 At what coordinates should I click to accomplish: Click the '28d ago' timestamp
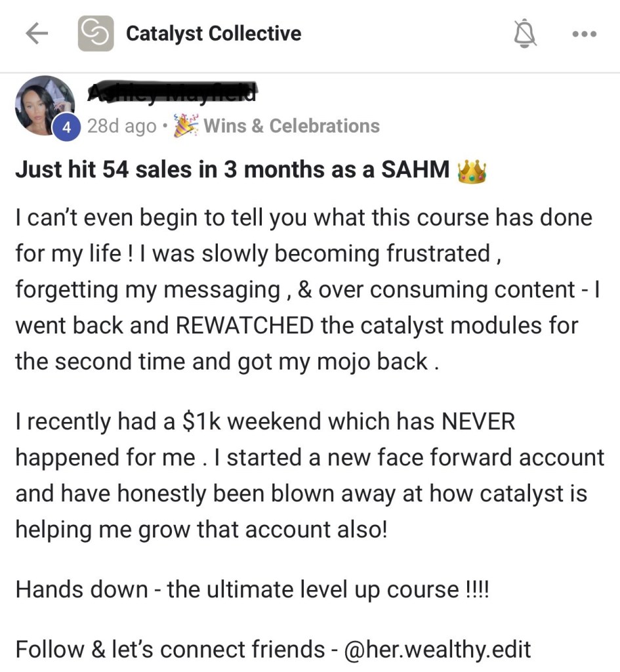coord(121,126)
